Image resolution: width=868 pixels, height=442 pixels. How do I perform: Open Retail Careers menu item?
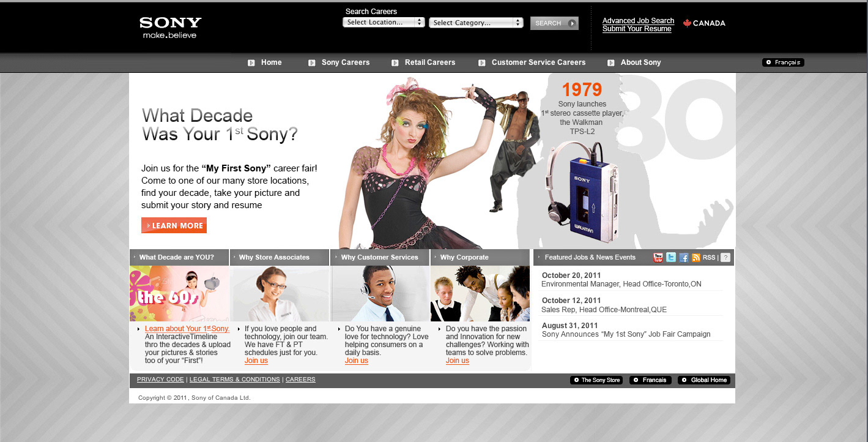[x=430, y=62]
